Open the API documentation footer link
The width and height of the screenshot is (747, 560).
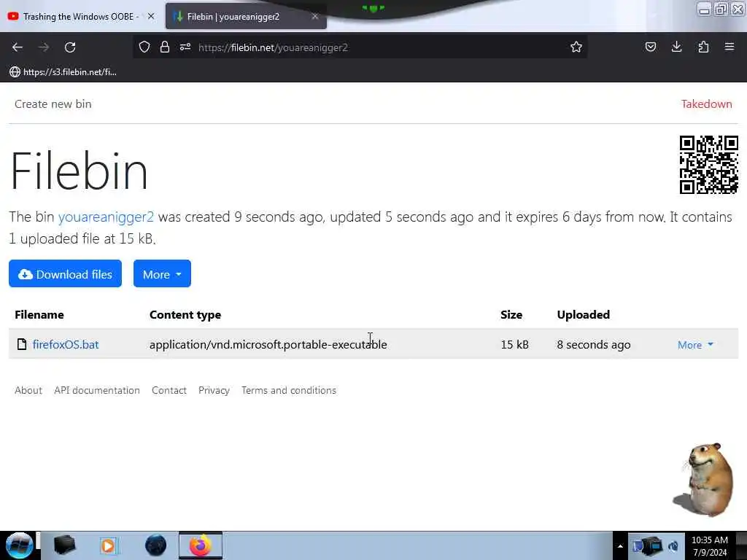click(97, 390)
